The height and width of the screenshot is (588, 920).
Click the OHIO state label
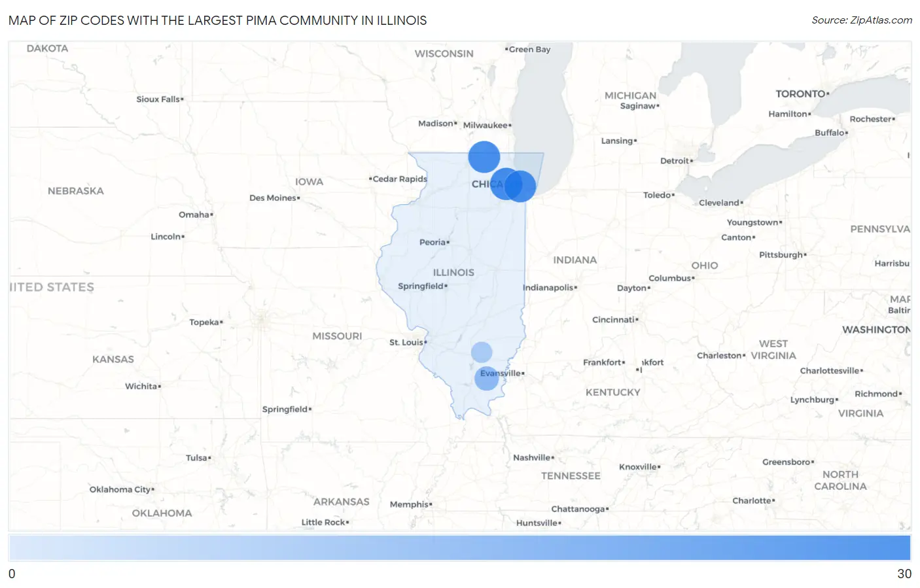pos(704,266)
